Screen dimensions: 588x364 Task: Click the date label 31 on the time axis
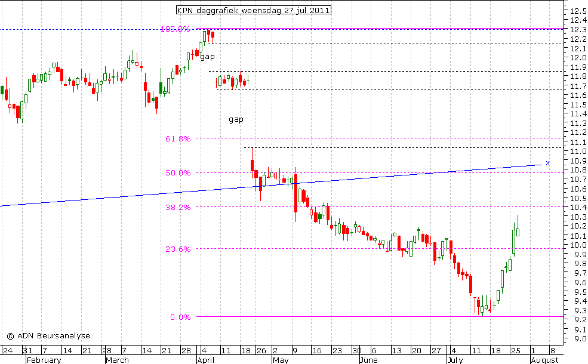[27, 351]
